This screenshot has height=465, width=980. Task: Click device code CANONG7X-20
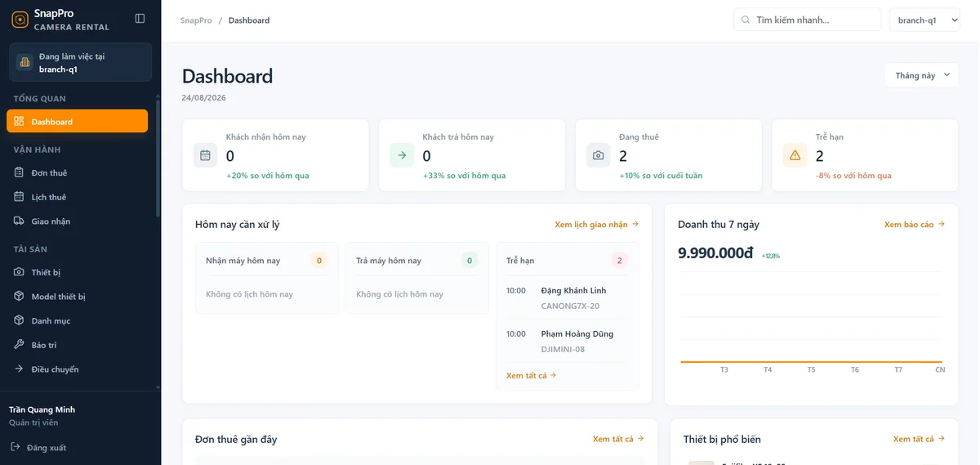pyautogui.click(x=570, y=306)
